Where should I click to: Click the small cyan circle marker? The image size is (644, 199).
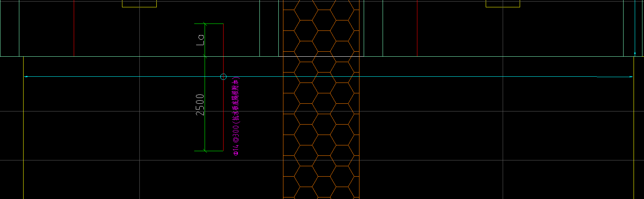point(223,77)
